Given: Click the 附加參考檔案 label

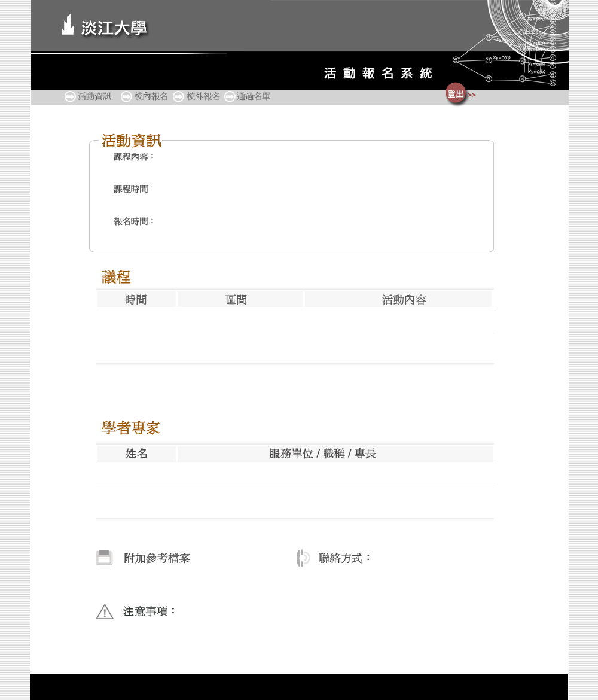Looking at the screenshot, I should click(157, 558).
